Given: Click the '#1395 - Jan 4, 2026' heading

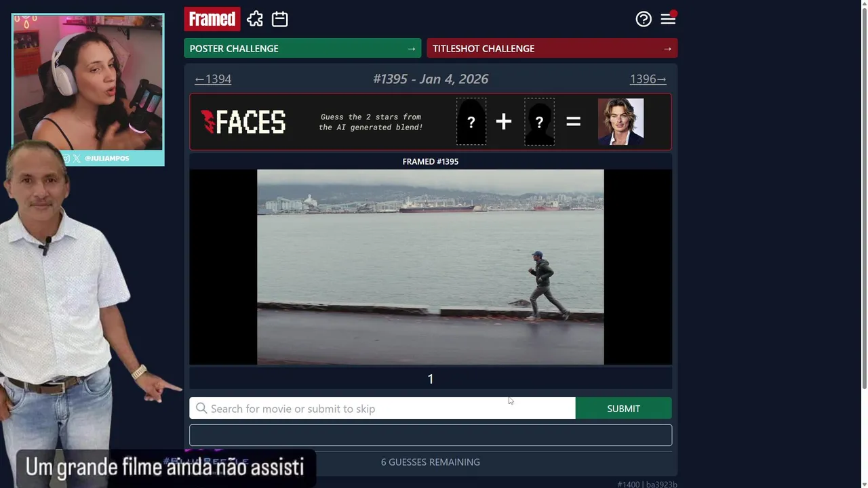Looking at the screenshot, I should (x=431, y=79).
